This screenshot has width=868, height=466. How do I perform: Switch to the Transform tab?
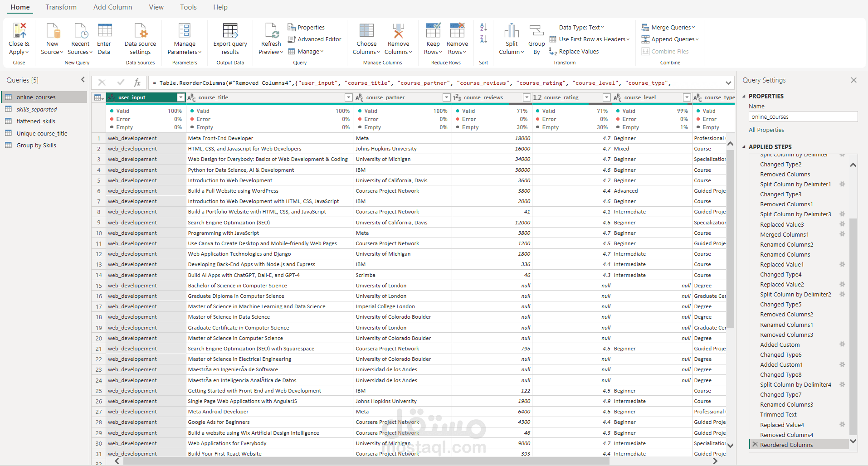click(x=61, y=7)
